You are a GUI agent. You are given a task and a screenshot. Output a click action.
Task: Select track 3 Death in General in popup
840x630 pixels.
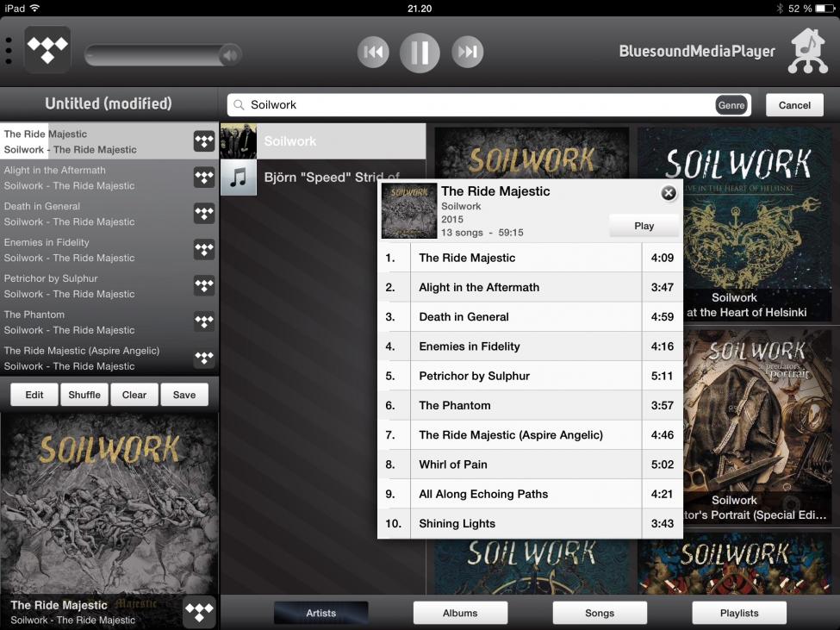pyautogui.click(x=531, y=316)
